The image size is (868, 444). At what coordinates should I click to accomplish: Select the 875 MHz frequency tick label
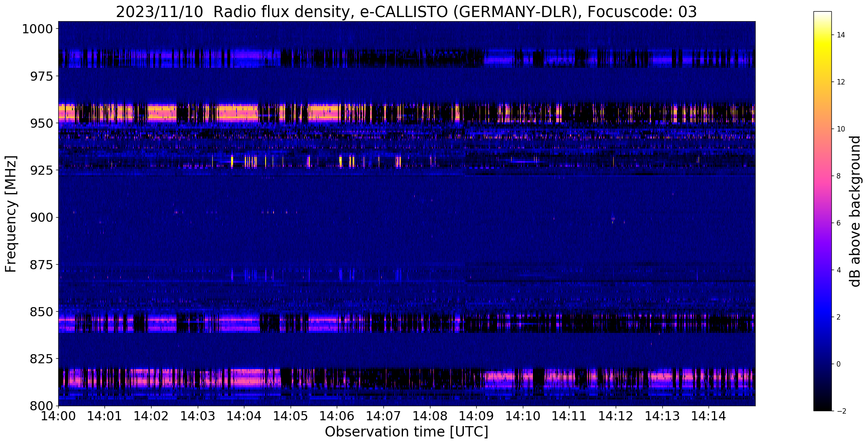point(42,265)
